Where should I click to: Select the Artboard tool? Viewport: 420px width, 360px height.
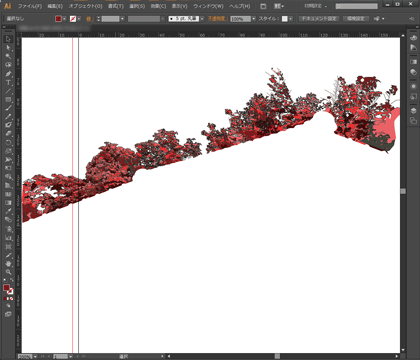click(x=8, y=247)
